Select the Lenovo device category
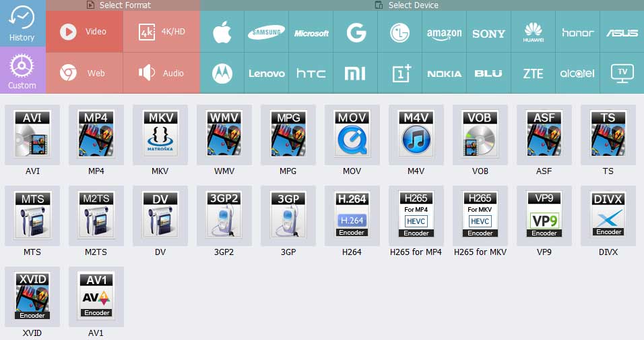This screenshot has height=340, width=644. [x=267, y=73]
